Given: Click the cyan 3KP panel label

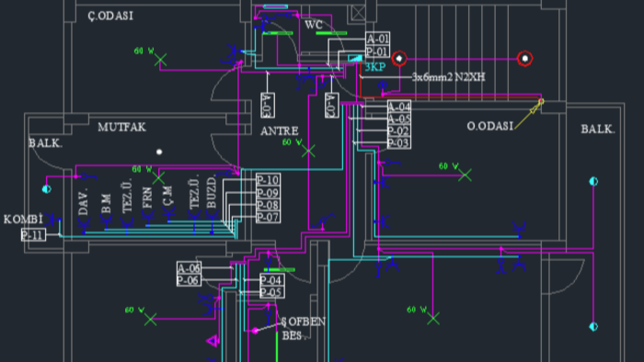Looking at the screenshot, I should 375,67.
